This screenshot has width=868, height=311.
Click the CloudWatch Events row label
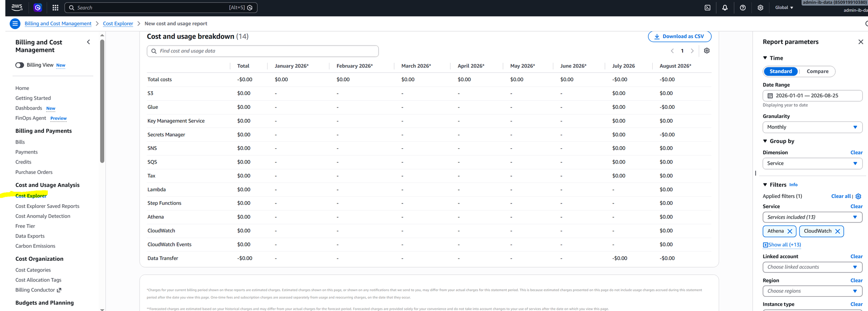click(169, 245)
